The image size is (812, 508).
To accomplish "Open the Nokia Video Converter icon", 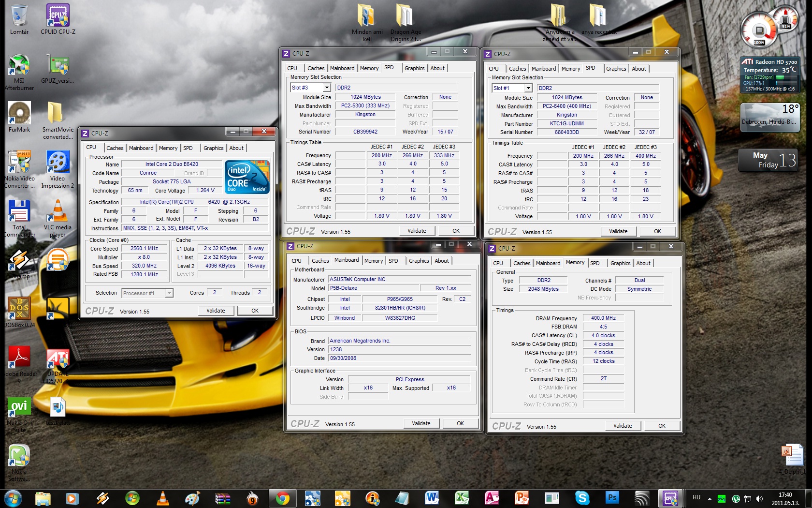I will tap(19, 169).
